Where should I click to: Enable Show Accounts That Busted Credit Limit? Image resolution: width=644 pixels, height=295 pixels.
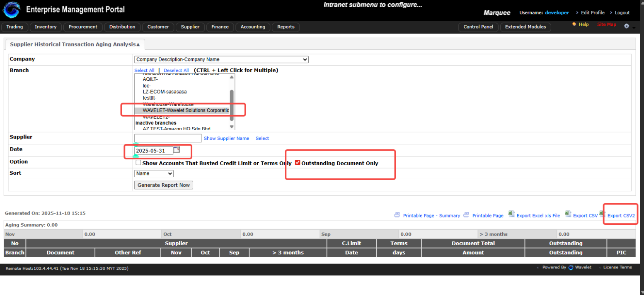point(138,162)
